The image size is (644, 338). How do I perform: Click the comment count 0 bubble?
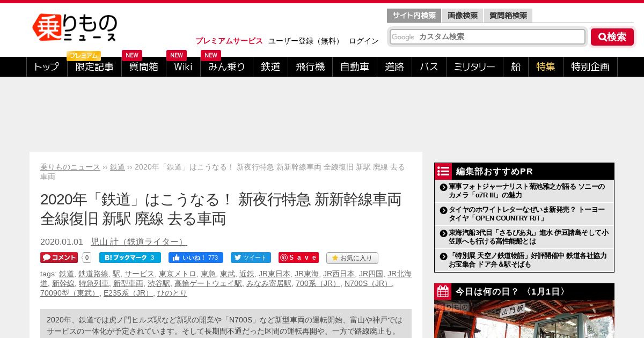(x=87, y=258)
